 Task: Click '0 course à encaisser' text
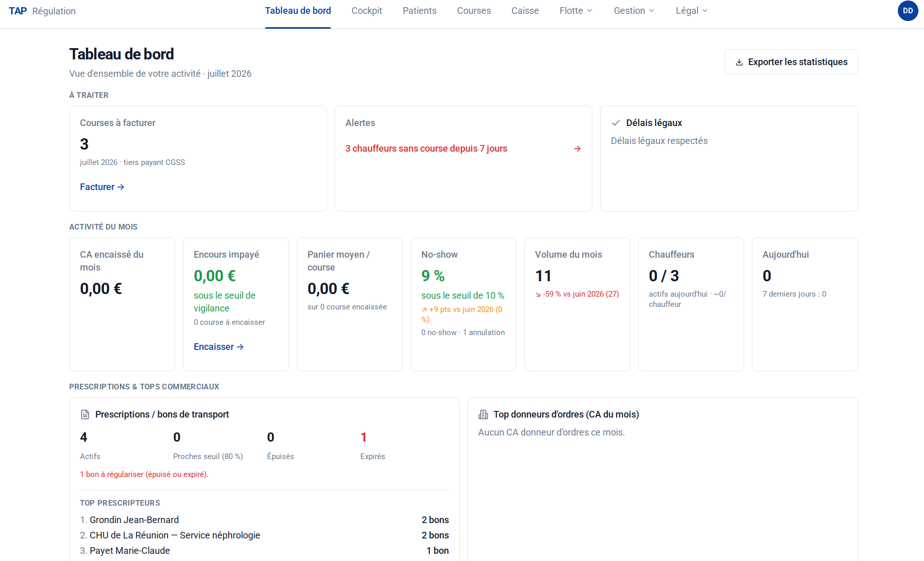[x=229, y=322]
